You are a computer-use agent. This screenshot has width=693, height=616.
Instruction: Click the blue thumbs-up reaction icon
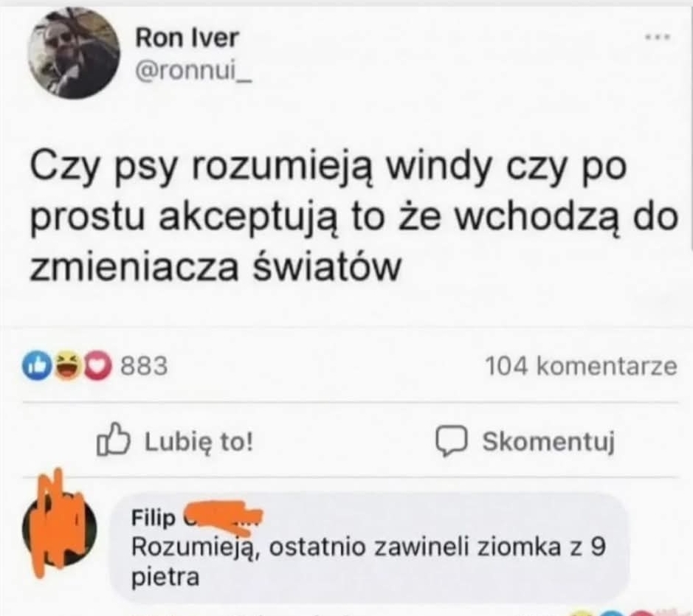click(x=38, y=366)
